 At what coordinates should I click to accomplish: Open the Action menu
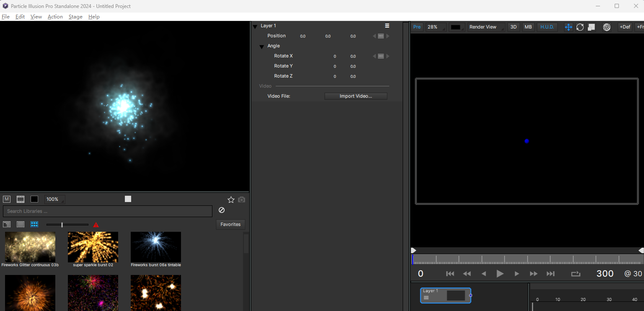click(55, 17)
